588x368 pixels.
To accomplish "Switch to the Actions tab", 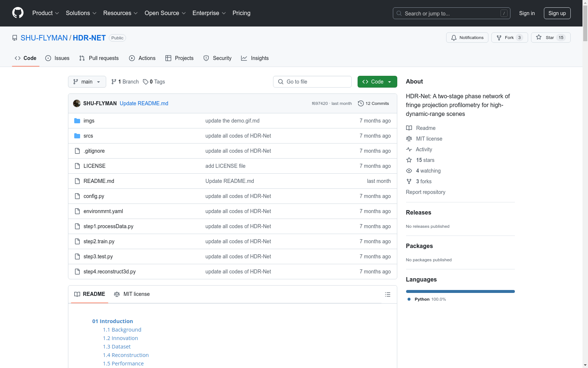I will [x=142, y=58].
